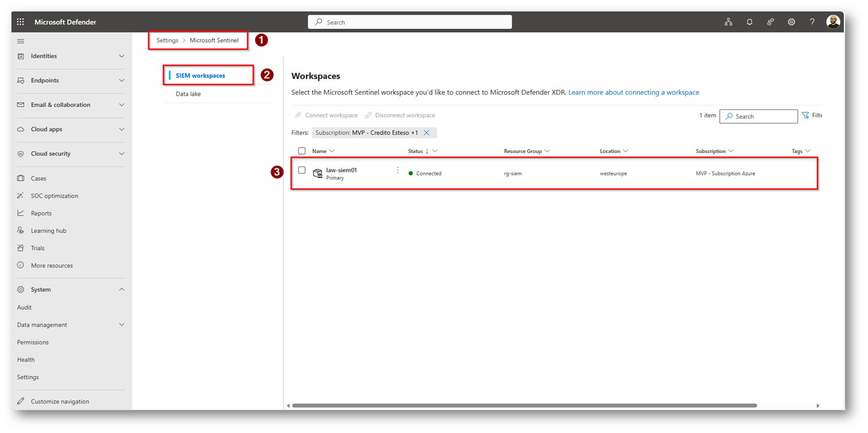This screenshot has height=433, width=868.
Task: Open Audit under System
Action: coord(25,307)
